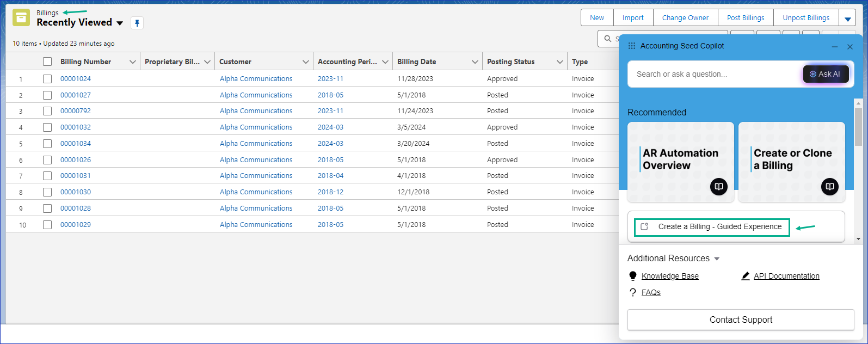Open the AR Automation Overview book icon
The width and height of the screenshot is (868, 344).
coord(718,187)
